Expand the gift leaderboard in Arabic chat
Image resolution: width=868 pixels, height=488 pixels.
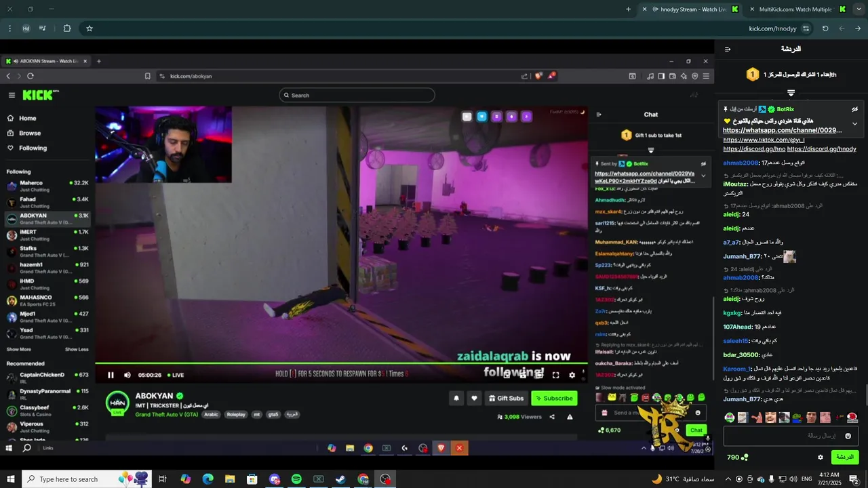(791, 93)
